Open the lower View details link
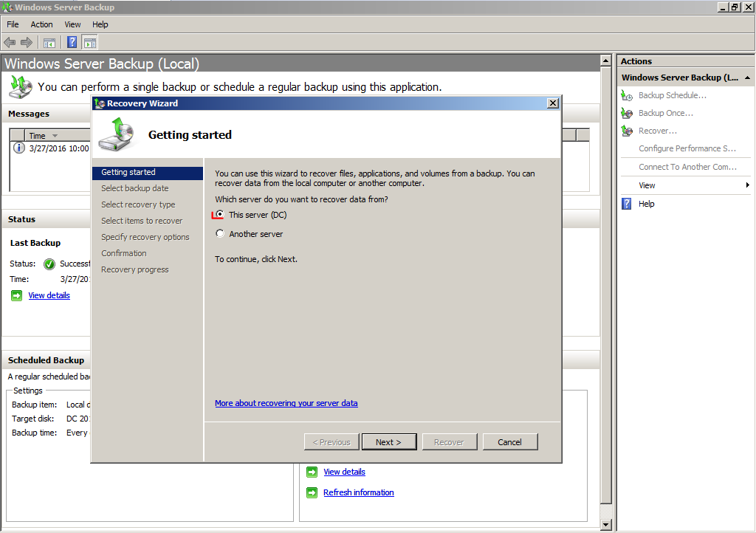The height and width of the screenshot is (533, 756). (x=344, y=472)
